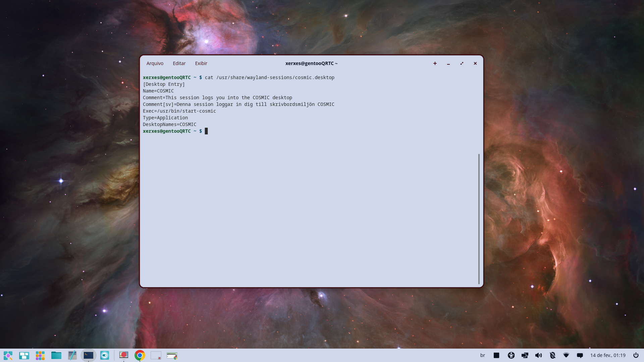
Task: Open the app library grid icon
Action: (x=40, y=355)
